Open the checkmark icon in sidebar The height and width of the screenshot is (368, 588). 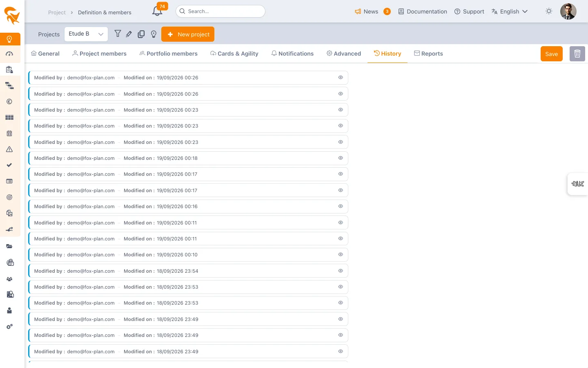coord(9,165)
